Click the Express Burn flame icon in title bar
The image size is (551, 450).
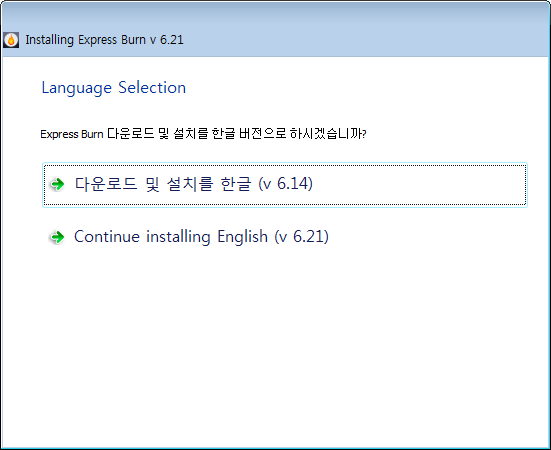[11, 40]
